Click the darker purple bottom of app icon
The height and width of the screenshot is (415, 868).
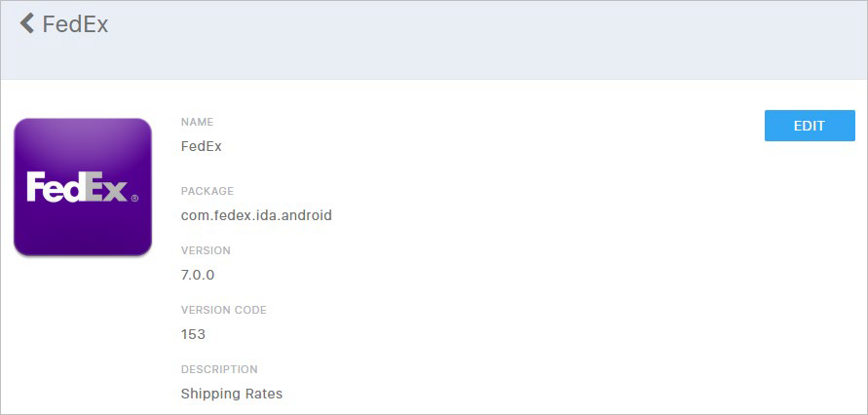(x=83, y=235)
